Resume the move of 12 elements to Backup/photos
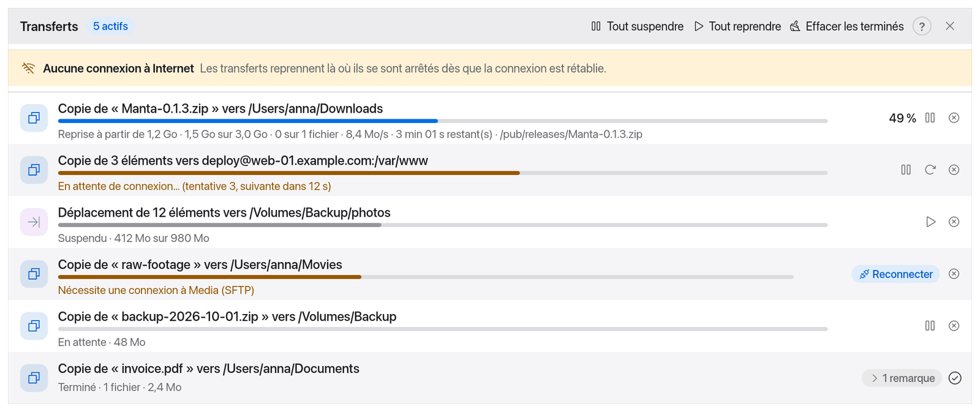Image resolution: width=980 pixels, height=412 pixels. (x=930, y=222)
